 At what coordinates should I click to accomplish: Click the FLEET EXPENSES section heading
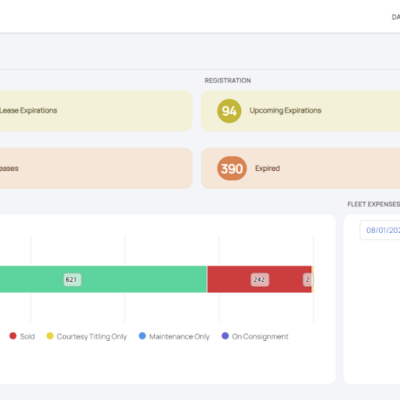point(374,204)
